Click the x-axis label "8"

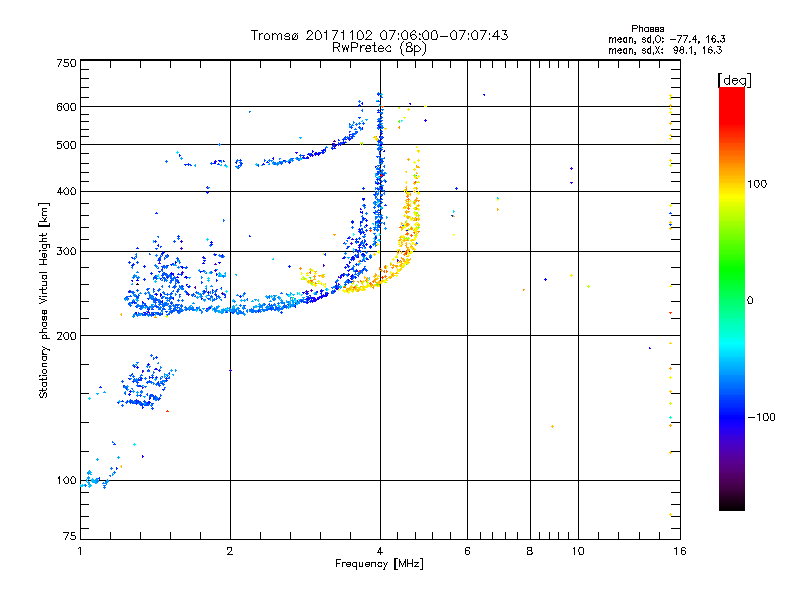530,551
